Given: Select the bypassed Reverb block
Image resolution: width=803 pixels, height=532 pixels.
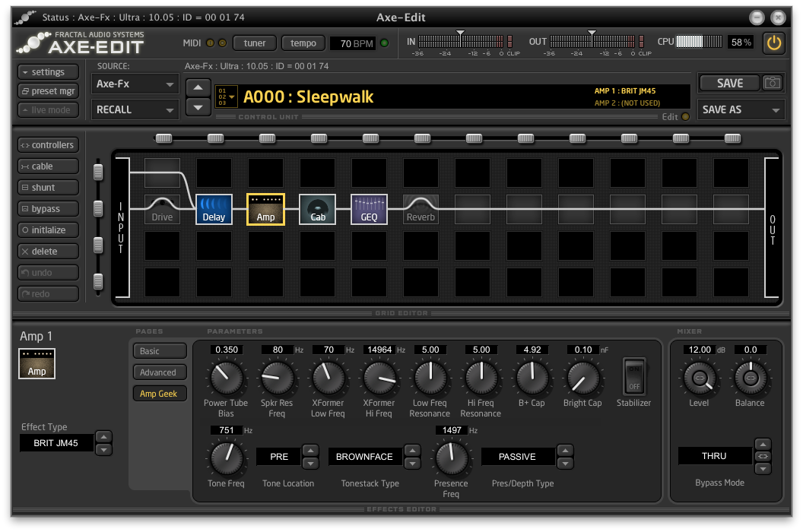Looking at the screenshot, I should click(x=421, y=210).
